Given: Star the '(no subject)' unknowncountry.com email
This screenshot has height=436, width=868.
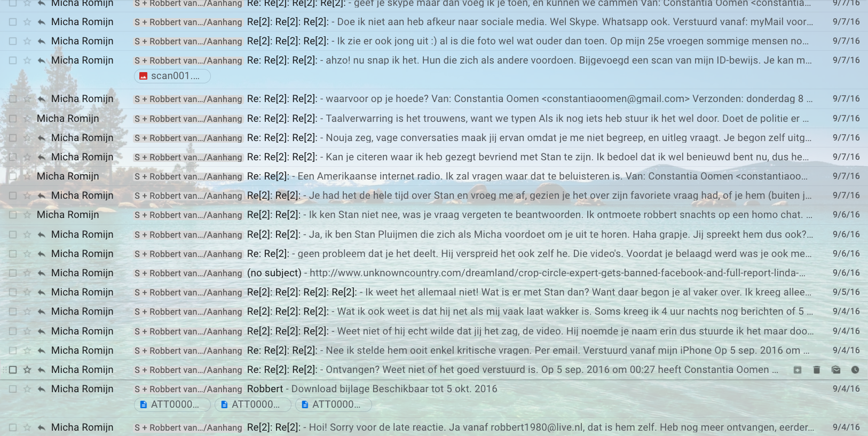Looking at the screenshot, I should [27, 273].
